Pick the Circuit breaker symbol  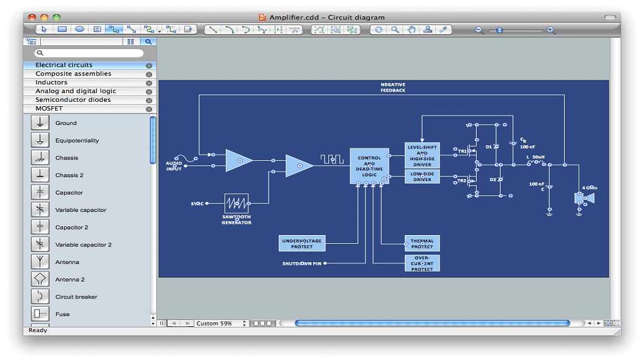[40, 297]
